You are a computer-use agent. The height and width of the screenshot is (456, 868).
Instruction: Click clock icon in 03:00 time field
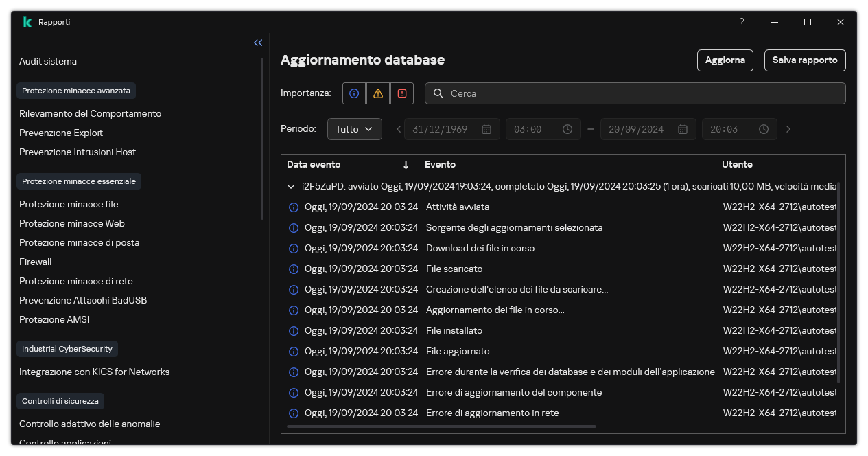click(x=567, y=129)
